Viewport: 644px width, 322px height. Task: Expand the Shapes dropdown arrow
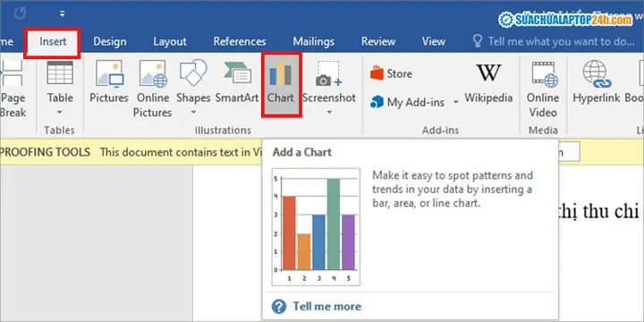tap(193, 112)
